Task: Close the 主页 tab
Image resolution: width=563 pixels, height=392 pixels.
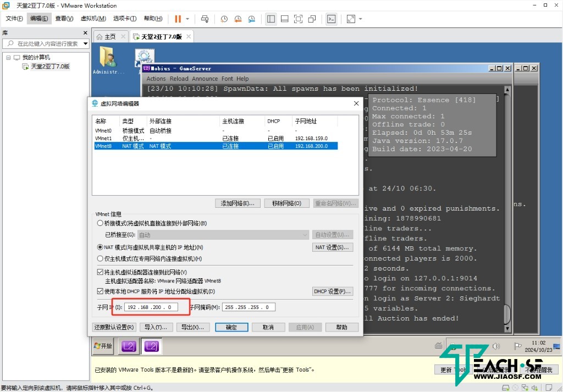Action: click(123, 37)
